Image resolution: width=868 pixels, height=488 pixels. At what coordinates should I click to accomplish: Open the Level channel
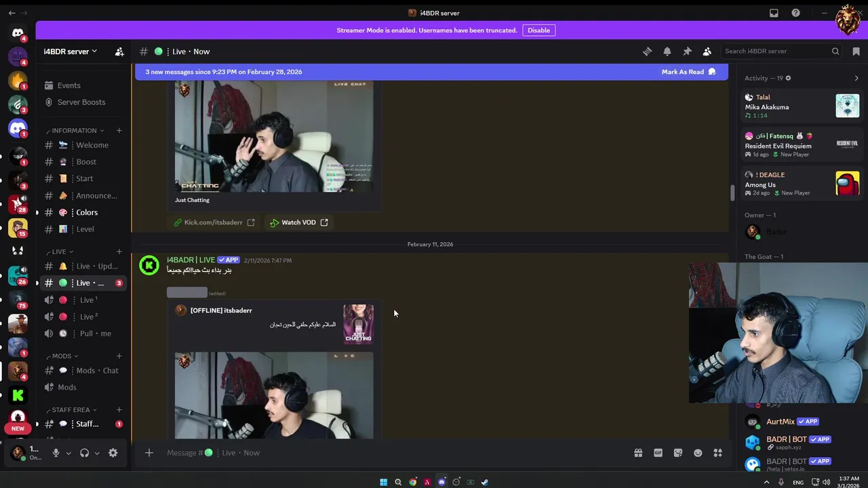pyautogui.click(x=83, y=229)
